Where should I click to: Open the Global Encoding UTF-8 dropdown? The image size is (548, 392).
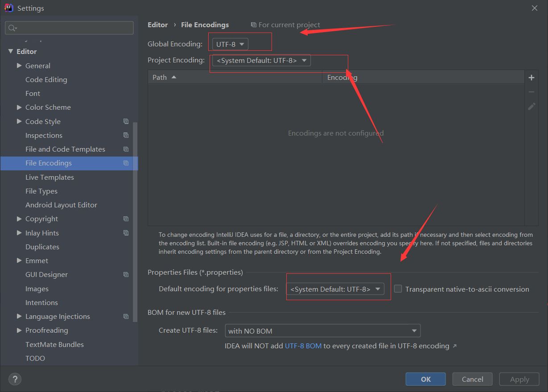[230, 44]
